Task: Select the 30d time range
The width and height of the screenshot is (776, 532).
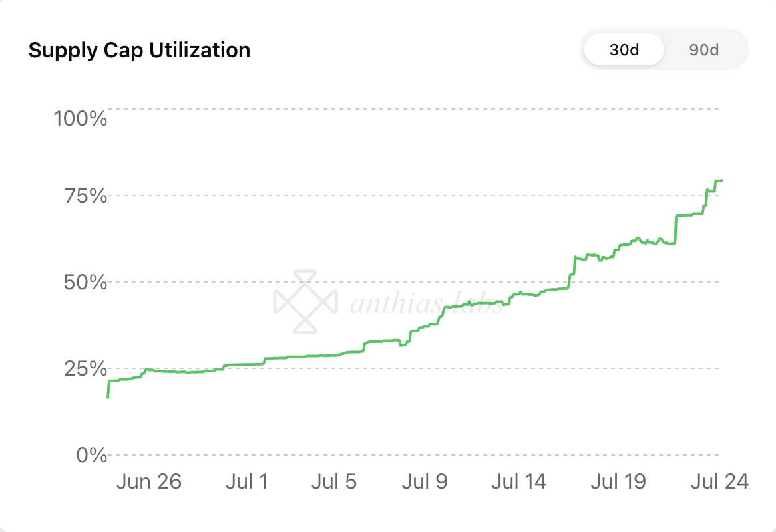Action: [x=624, y=50]
